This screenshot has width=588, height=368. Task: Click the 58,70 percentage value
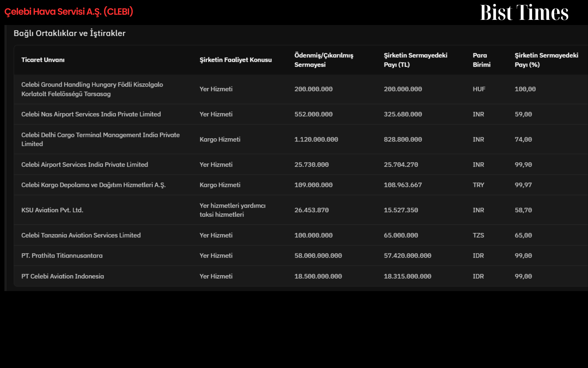coord(523,210)
